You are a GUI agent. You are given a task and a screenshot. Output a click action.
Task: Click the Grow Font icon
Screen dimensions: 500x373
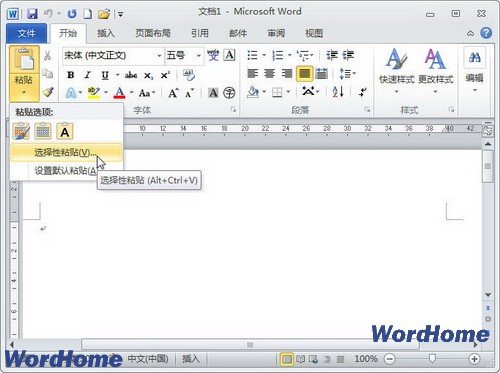click(173, 93)
